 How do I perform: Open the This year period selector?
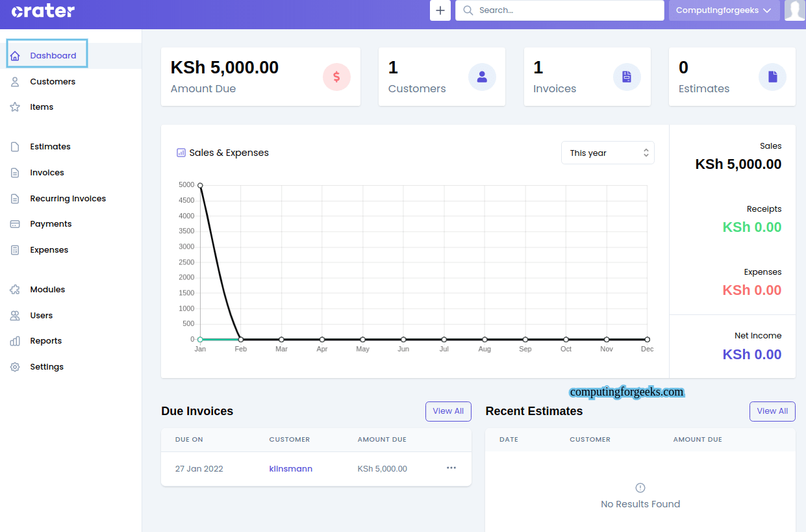point(608,153)
